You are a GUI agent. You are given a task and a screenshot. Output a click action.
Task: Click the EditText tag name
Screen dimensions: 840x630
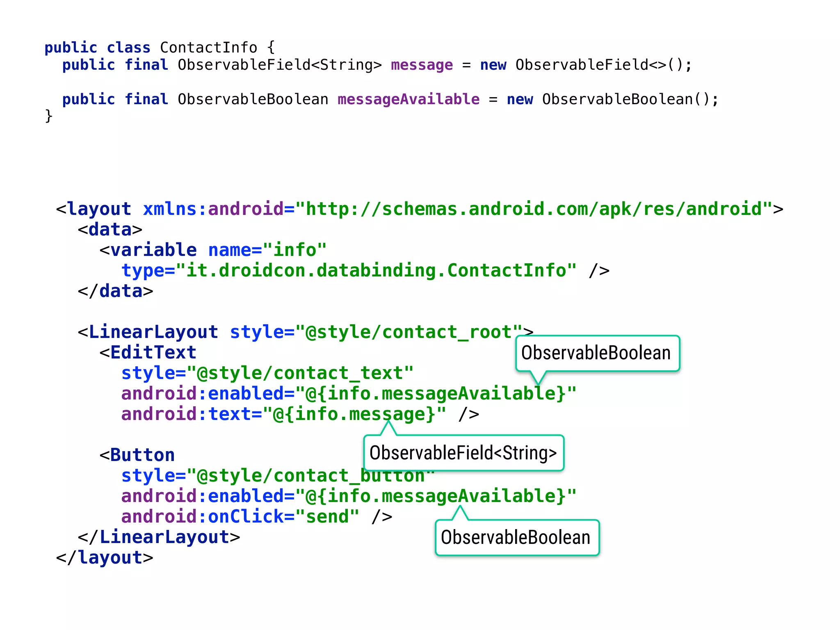click(x=153, y=352)
